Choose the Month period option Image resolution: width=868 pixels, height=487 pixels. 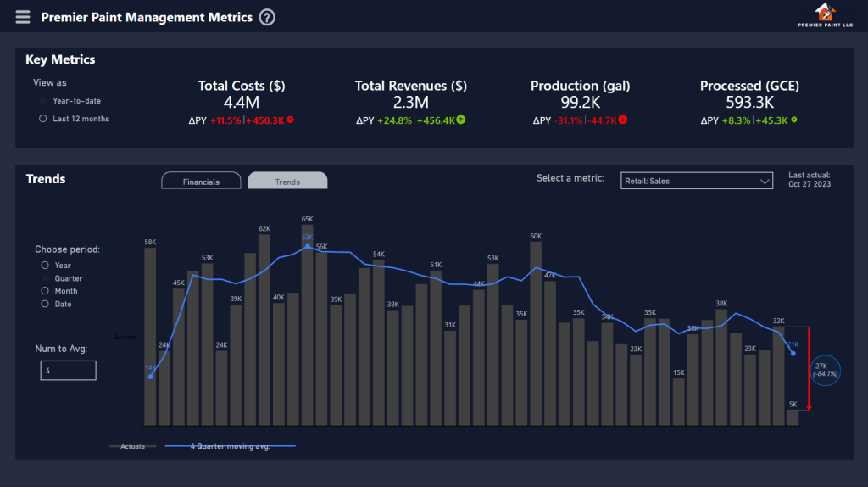43,291
